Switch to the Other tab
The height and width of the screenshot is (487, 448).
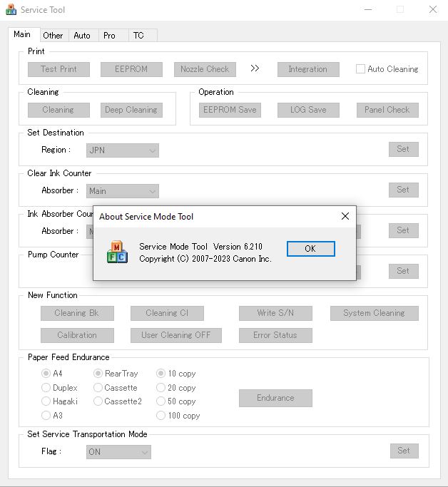(x=53, y=36)
